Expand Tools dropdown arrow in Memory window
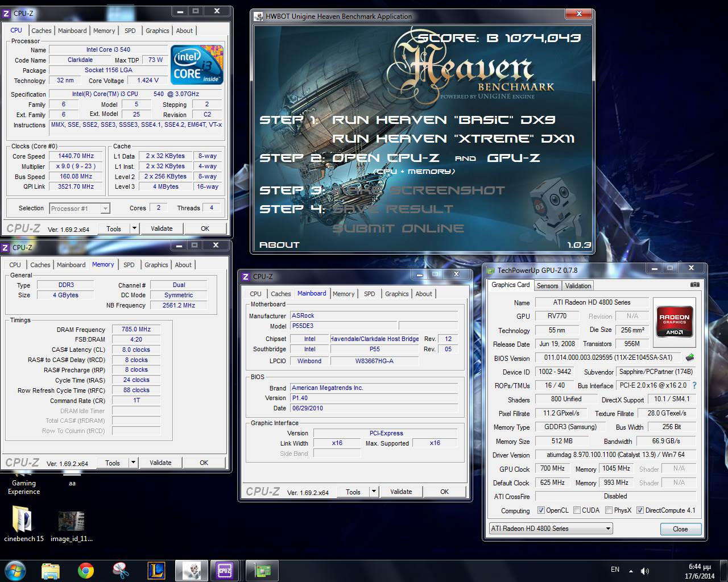Screen dimensions: 728x582 coord(133,463)
